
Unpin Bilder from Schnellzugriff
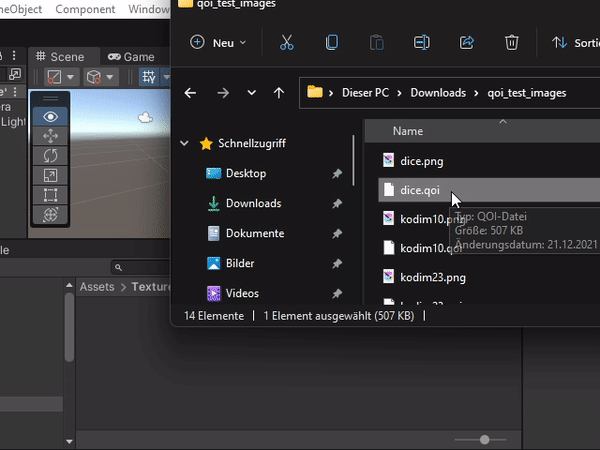click(x=337, y=263)
